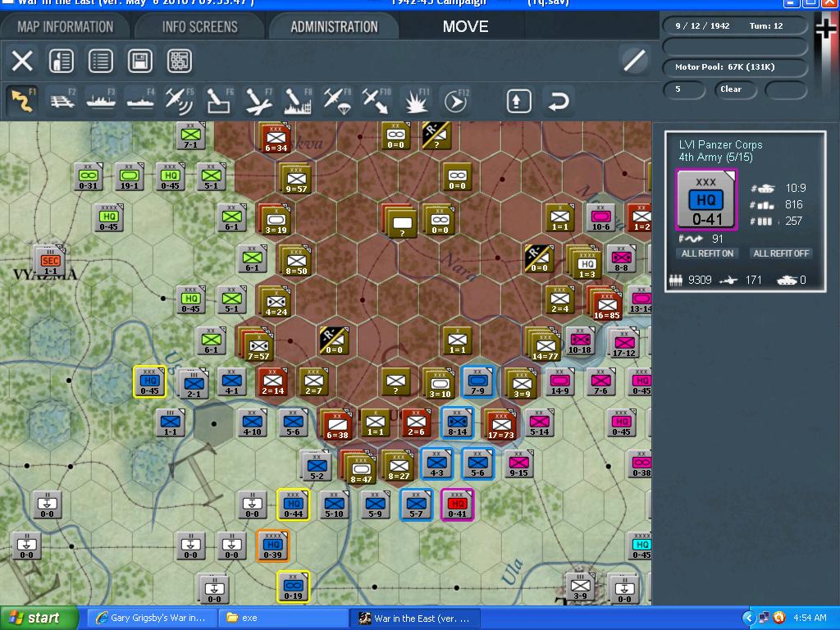Select the Air recon F5 icon
Screen dimensions: 840x630
180,101
